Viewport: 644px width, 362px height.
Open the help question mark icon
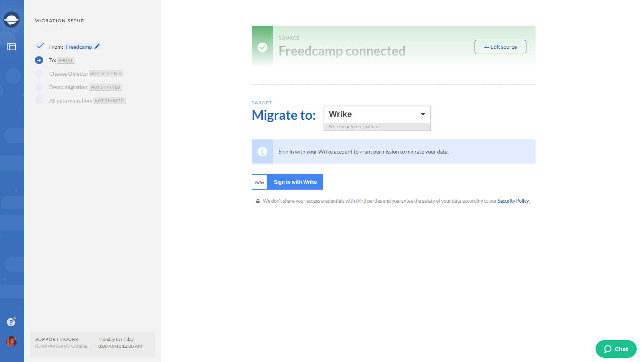11,322
